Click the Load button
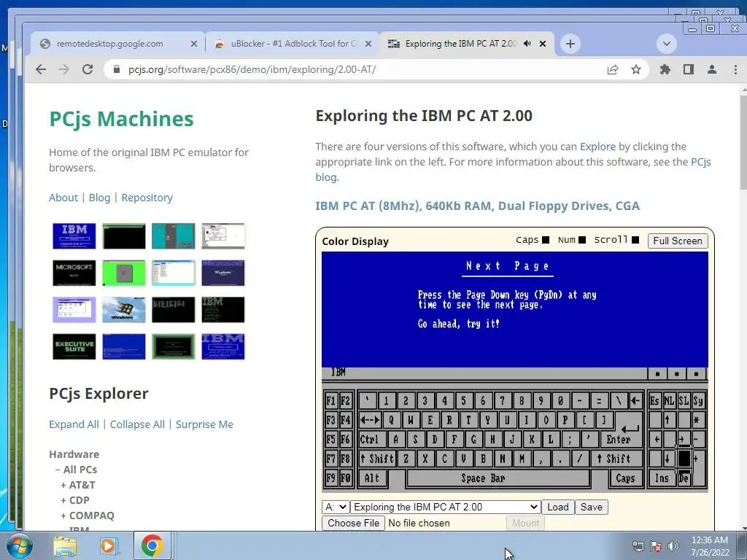The width and height of the screenshot is (747, 560). coord(558,507)
